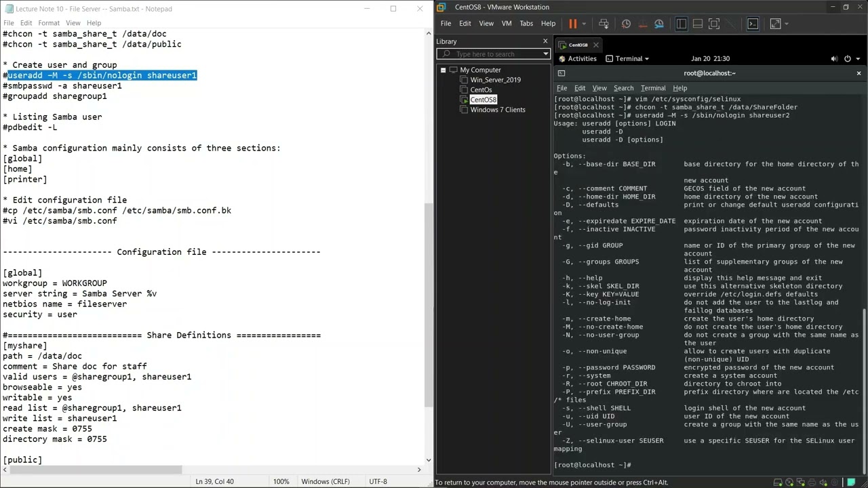
Task: Open the VMware File menu
Action: coord(446,24)
